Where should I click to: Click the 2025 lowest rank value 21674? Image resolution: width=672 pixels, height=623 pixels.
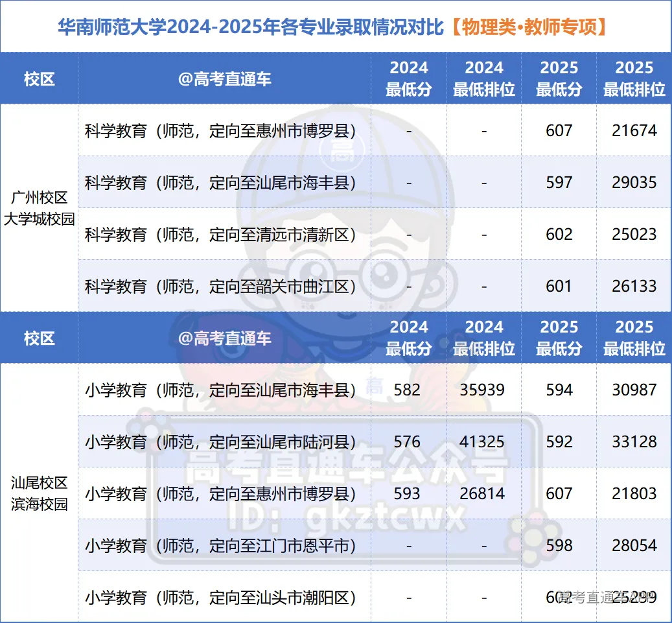pos(634,130)
